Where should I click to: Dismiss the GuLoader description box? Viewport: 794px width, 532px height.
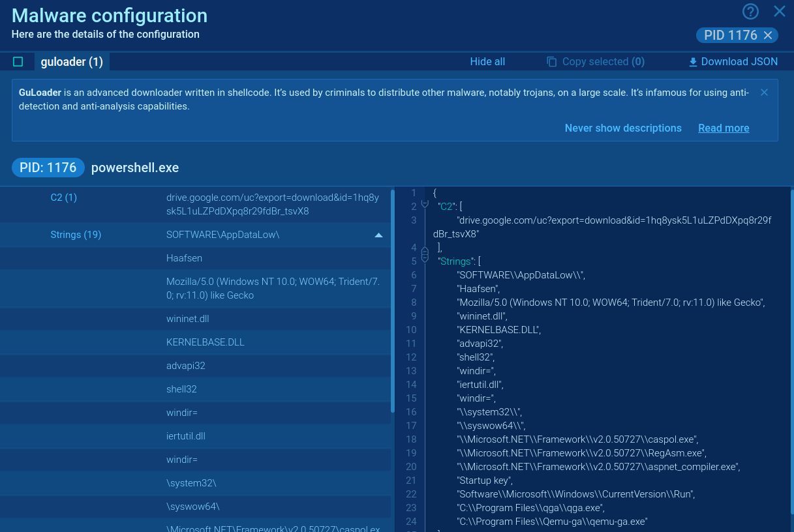click(764, 93)
